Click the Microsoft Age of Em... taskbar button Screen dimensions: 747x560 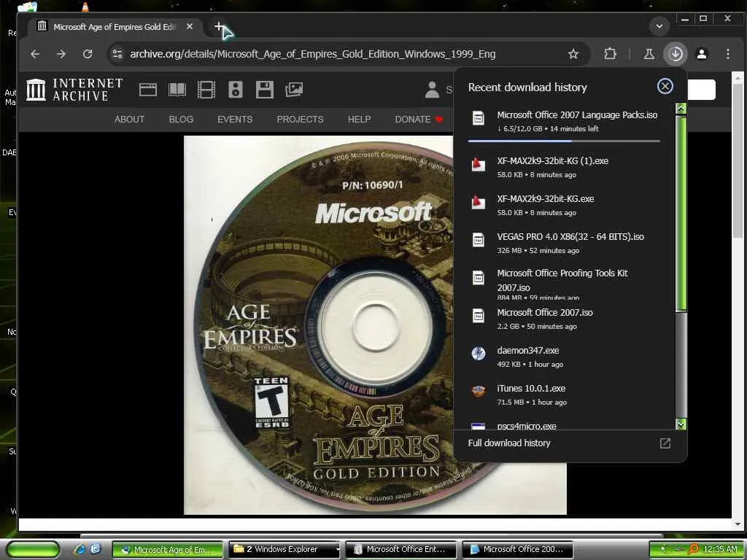168,550
